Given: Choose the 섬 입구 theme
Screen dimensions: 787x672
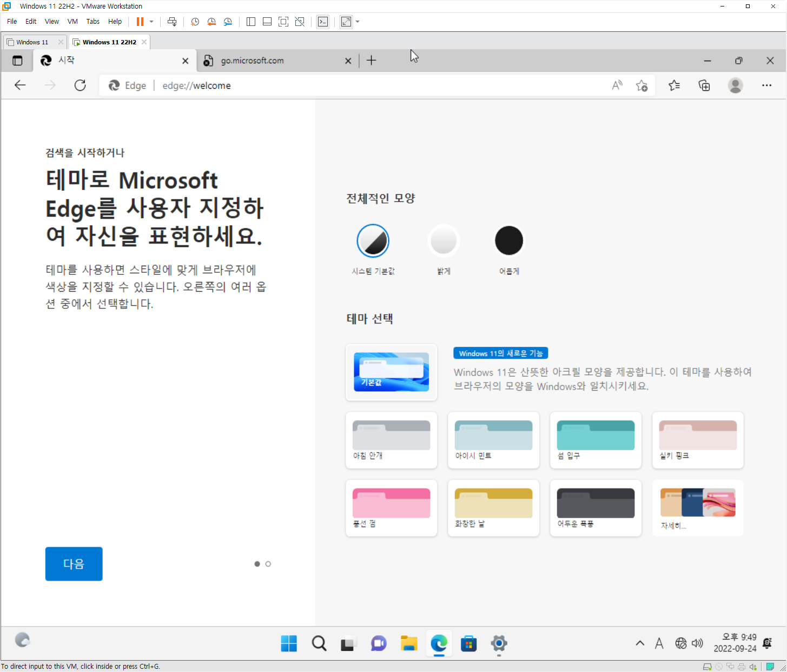Looking at the screenshot, I should click(x=596, y=440).
